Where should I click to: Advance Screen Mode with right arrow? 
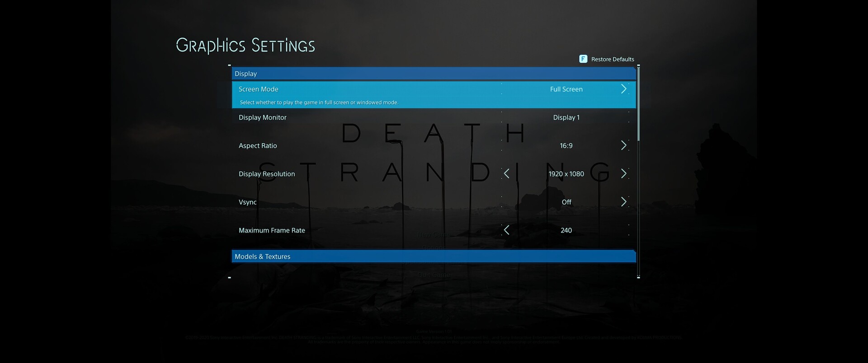click(624, 89)
